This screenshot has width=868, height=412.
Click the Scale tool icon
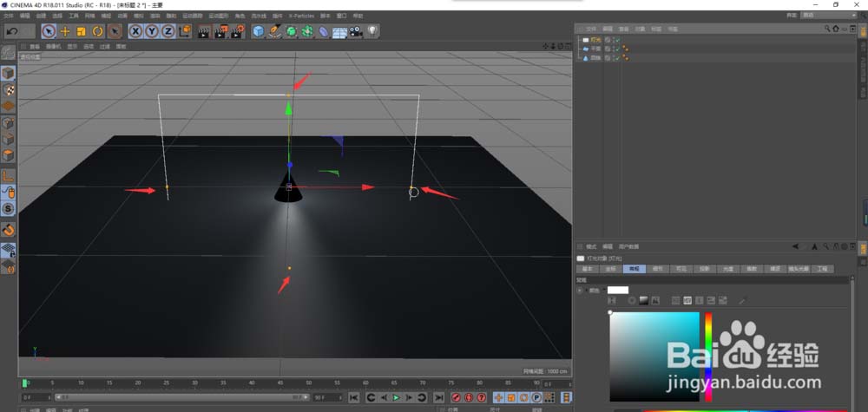pyautogui.click(x=82, y=31)
